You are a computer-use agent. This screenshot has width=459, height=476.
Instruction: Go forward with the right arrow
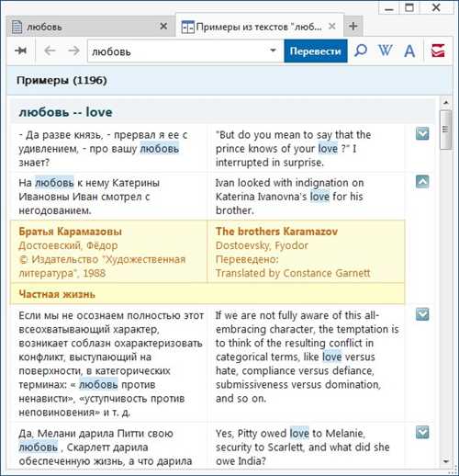pos(73,51)
